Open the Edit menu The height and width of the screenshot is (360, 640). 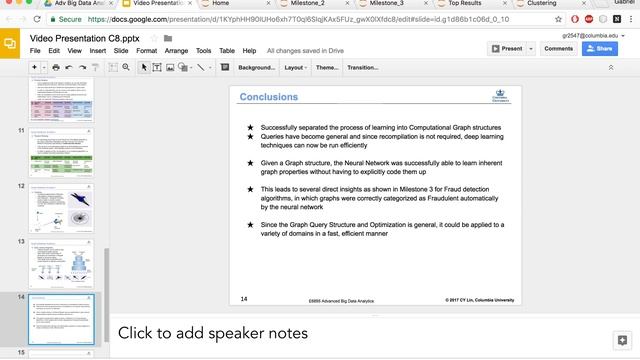coord(54,51)
